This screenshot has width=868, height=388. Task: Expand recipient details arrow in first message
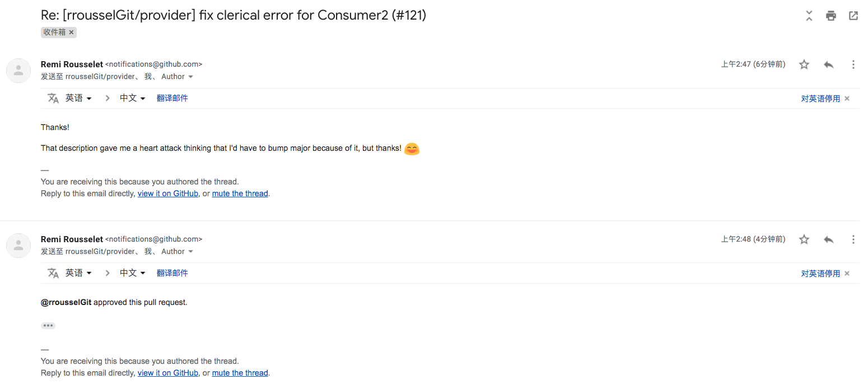tap(190, 77)
